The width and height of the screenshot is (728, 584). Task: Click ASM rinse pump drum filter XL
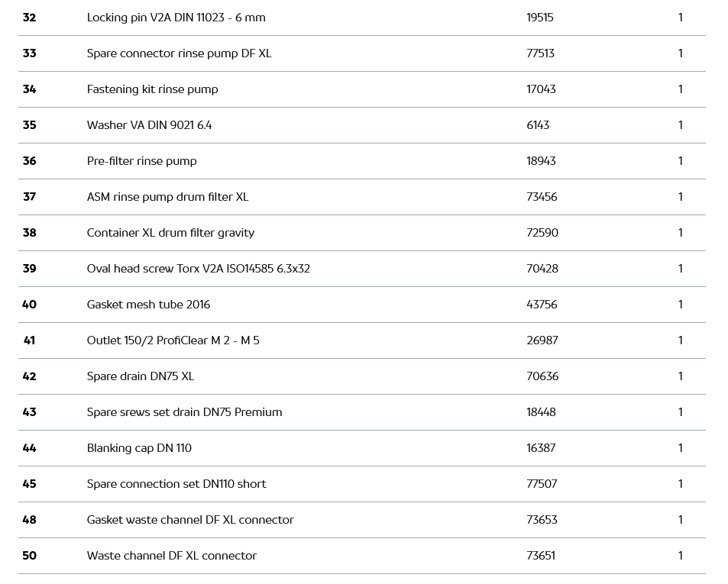click(167, 197)
